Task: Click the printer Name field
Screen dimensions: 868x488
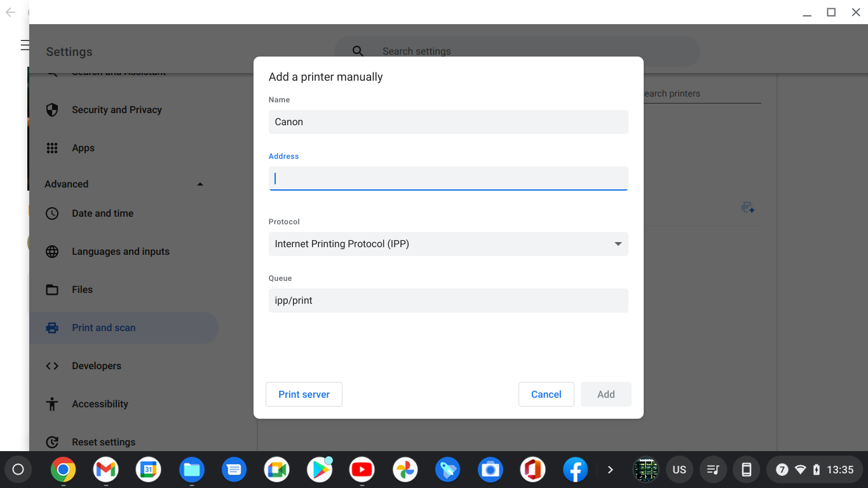Action: click(448, 122)
